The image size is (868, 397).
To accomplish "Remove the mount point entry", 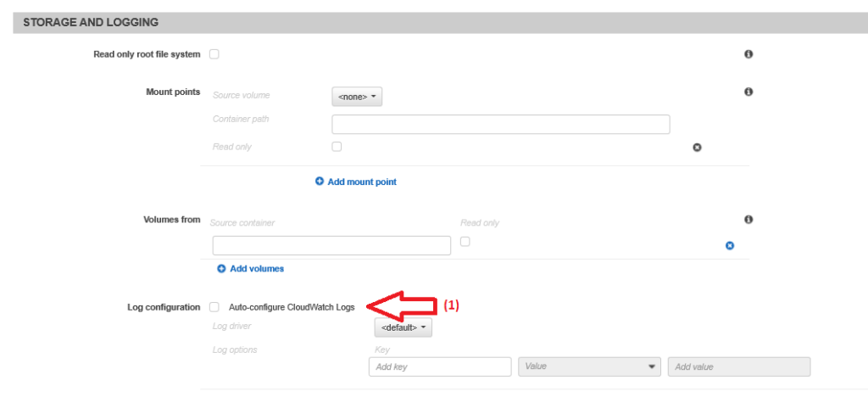I will point(697,148).
